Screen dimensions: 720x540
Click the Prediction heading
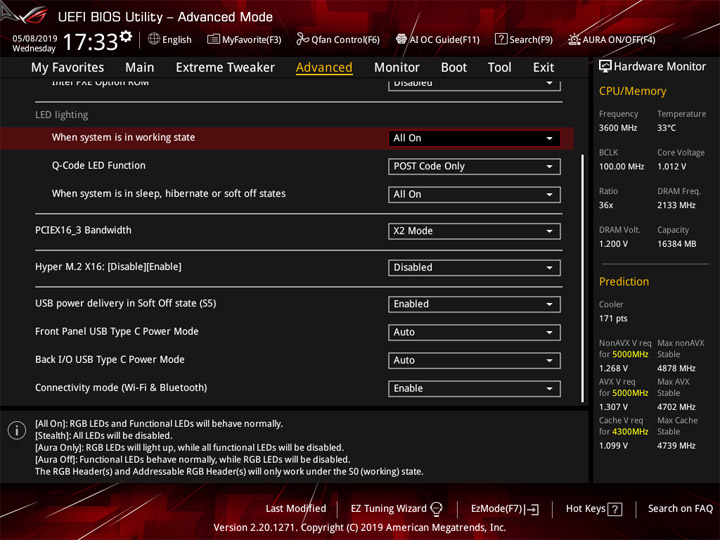pyautogui.click(x=624, y=282)
